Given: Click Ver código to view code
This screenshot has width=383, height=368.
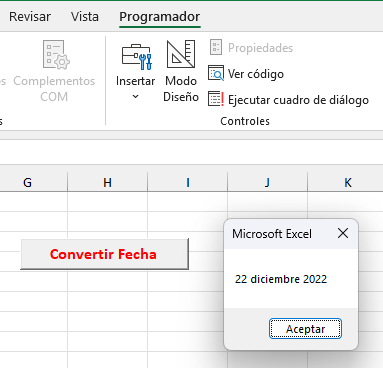Looking at the screenshot, I should (x=246, y=74).
